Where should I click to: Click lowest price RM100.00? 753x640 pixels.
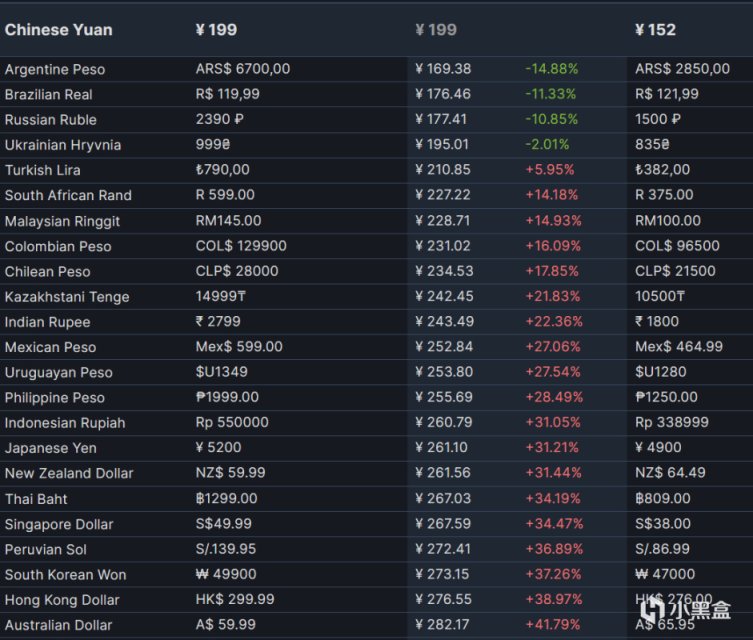pyautogui.click(x=668, y=220)
